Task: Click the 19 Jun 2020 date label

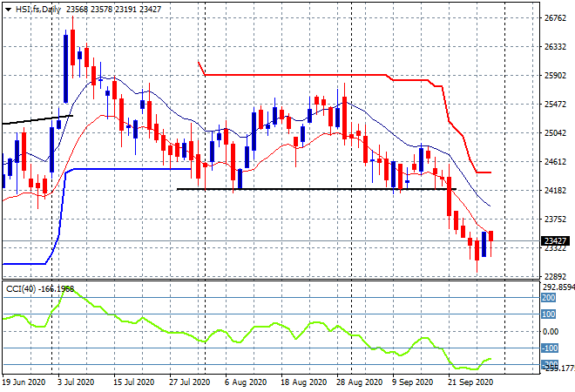Action: point(24,382)
